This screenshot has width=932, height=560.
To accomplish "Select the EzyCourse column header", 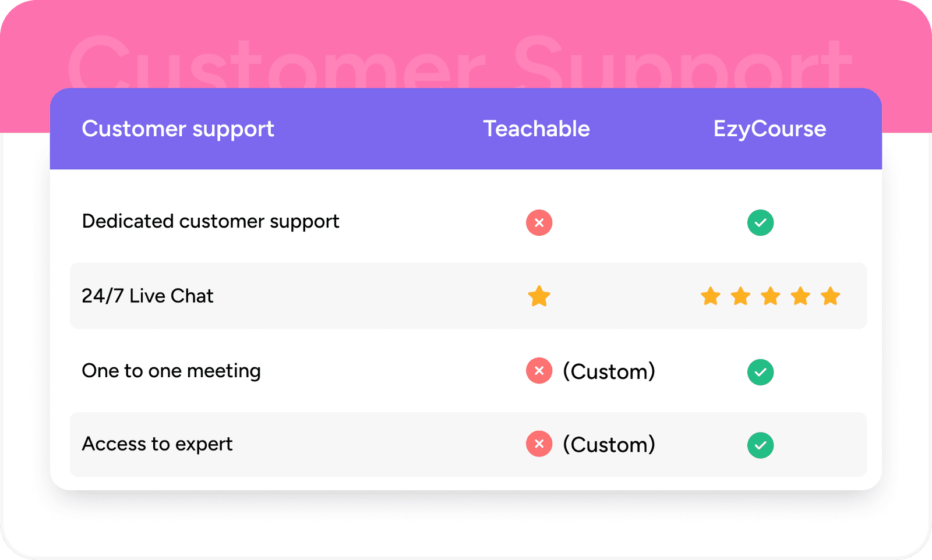I will (769, 129).
